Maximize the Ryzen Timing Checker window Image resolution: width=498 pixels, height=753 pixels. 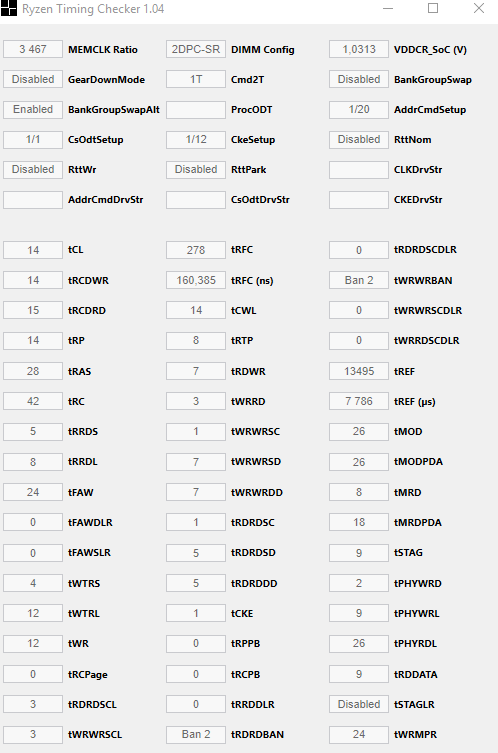[x=433, y=8]
